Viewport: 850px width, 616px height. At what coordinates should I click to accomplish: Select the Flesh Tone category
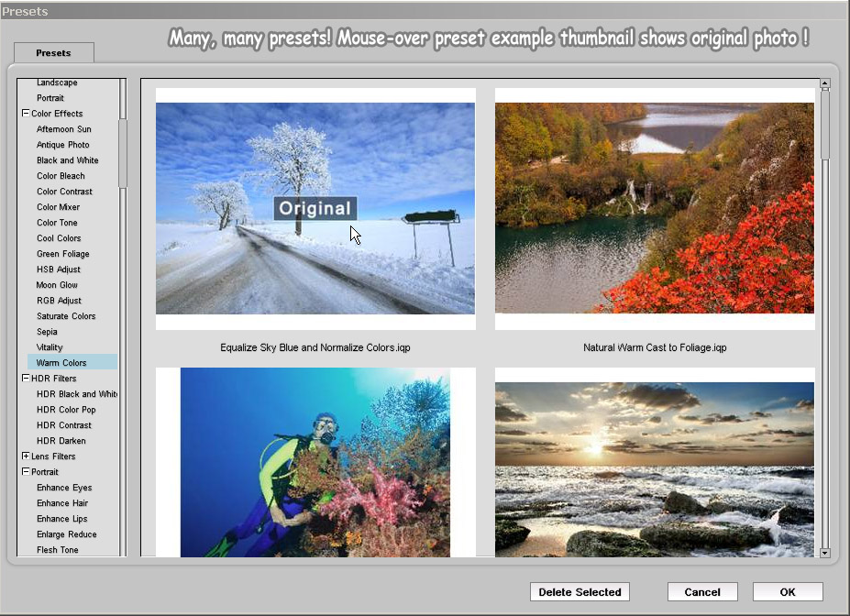pyautogui.click(x=58, y=550)
